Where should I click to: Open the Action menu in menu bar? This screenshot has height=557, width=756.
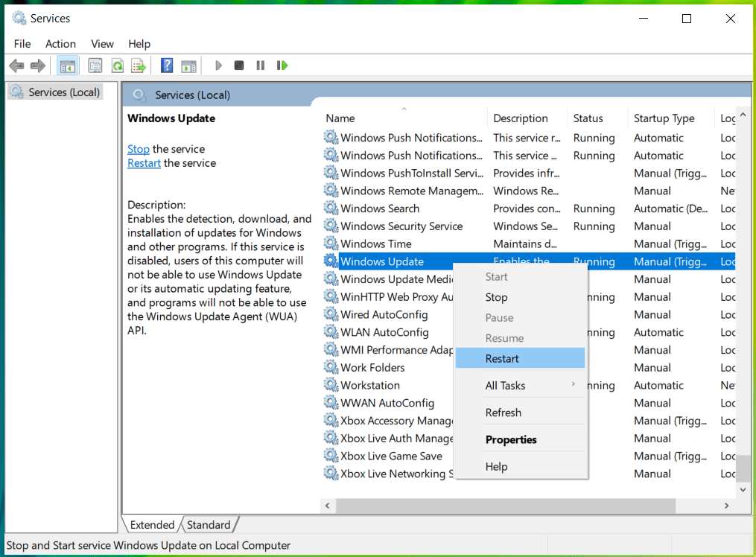point(60,44)
